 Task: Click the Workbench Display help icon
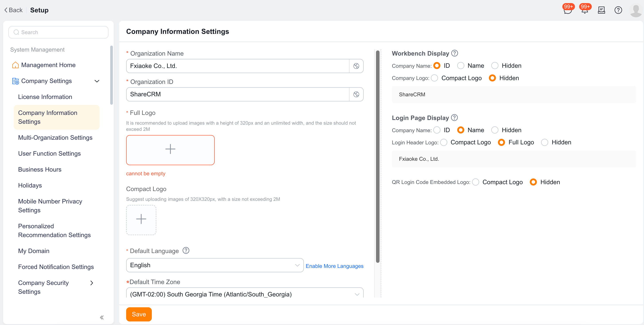coord(455,53)
